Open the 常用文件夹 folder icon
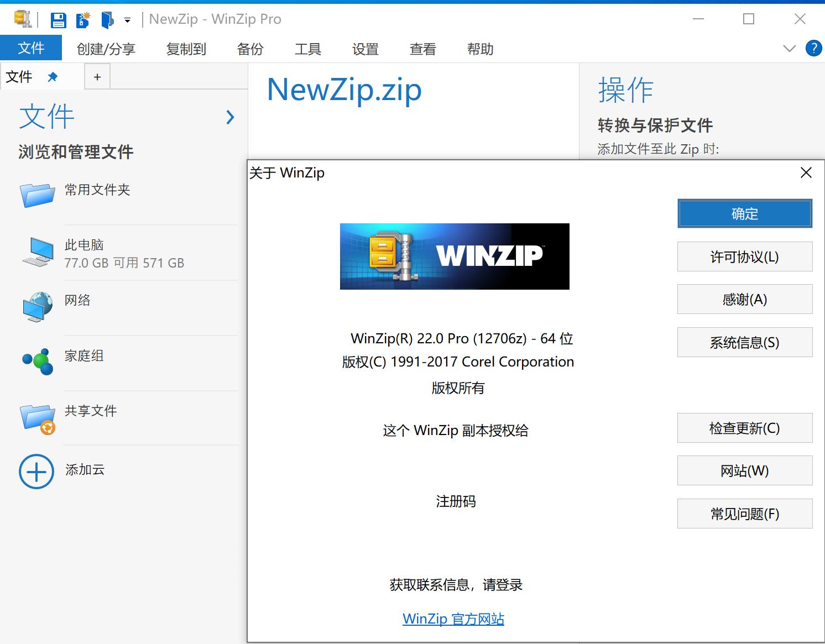 coord(38,195)
